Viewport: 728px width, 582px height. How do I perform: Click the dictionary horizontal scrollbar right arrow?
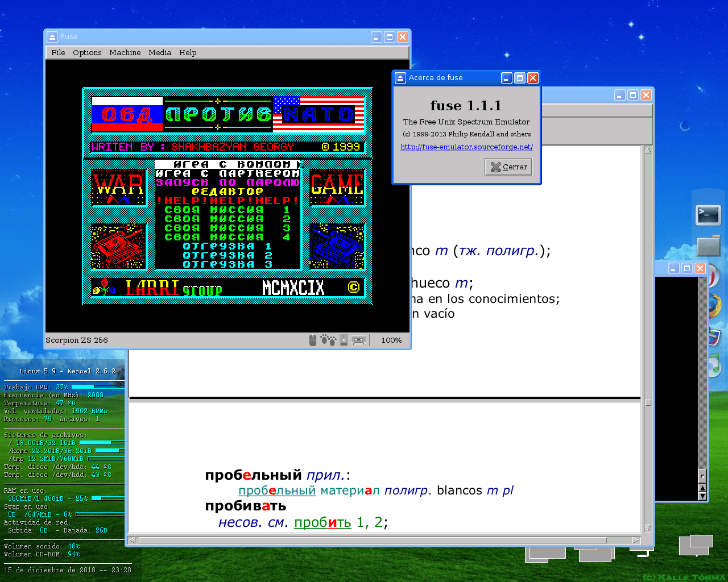coord(636,540)
